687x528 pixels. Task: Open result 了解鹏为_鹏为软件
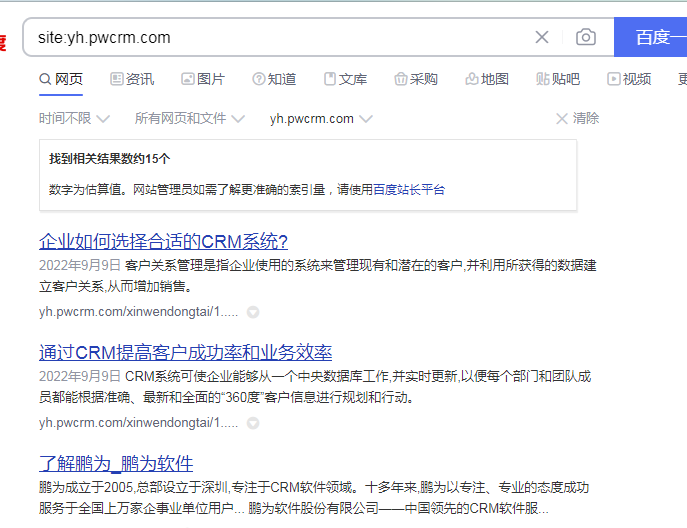(x=116, y=464)
